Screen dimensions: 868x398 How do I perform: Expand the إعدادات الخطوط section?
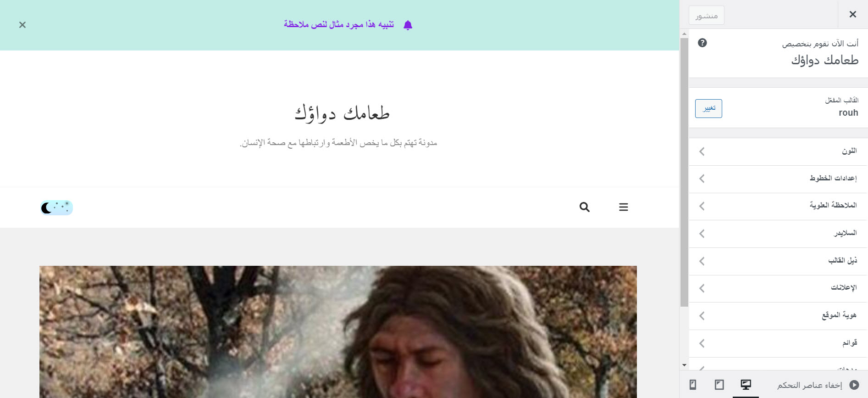coord(778,179)
